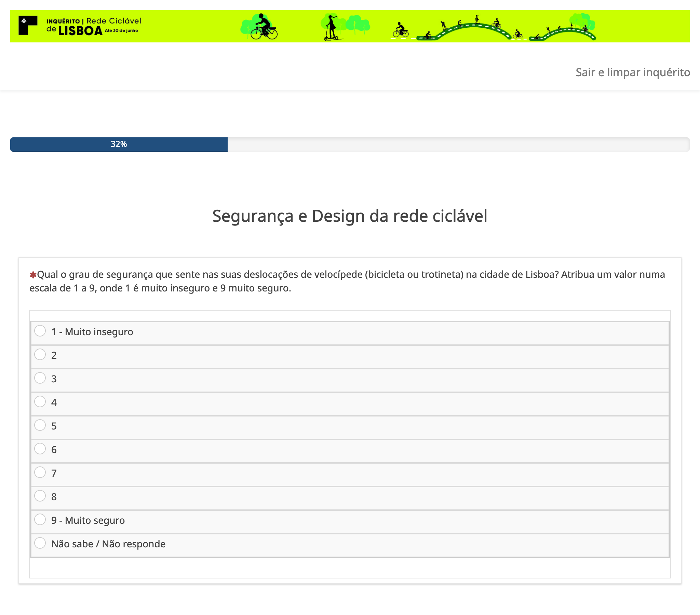This screenshot has width=700, height=615.
Task: Choose 'Não sabe / Não responde' option
Action: pos(40,544)
